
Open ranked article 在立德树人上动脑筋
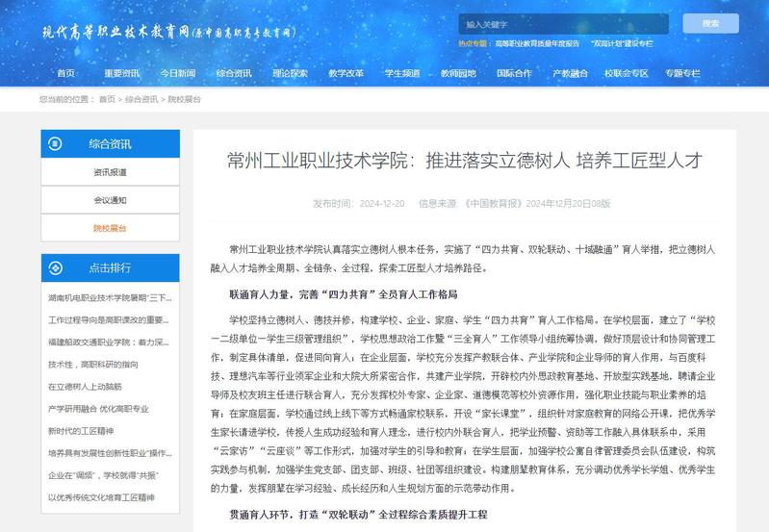click(x=85, y=386)
